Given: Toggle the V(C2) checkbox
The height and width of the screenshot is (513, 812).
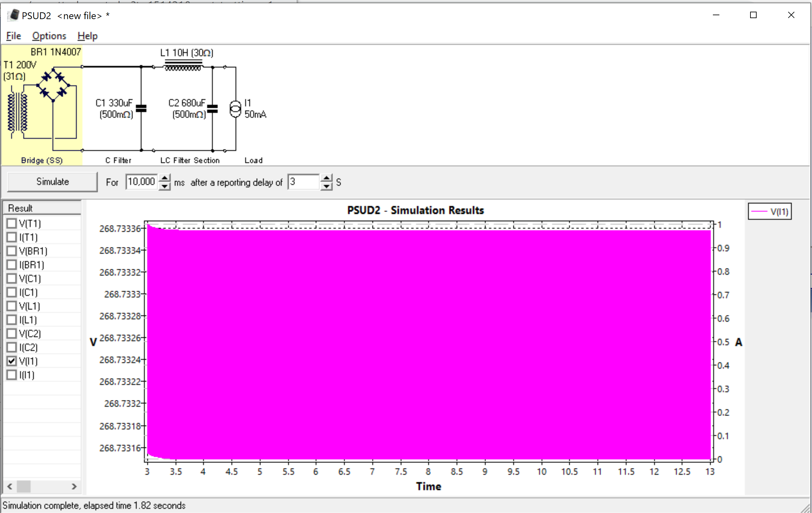Looking at the screenshot, I should click(x=12, y=334).
